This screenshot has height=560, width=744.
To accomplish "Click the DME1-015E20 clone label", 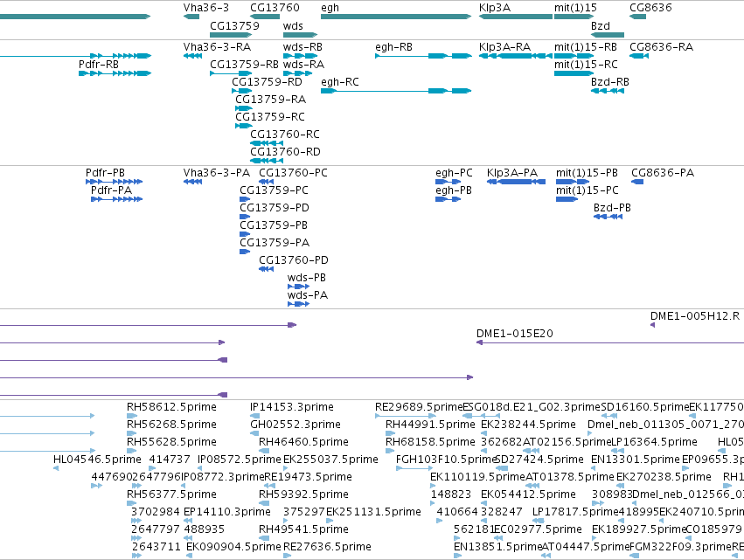I will pyautogui.click(x=515, y=335).
